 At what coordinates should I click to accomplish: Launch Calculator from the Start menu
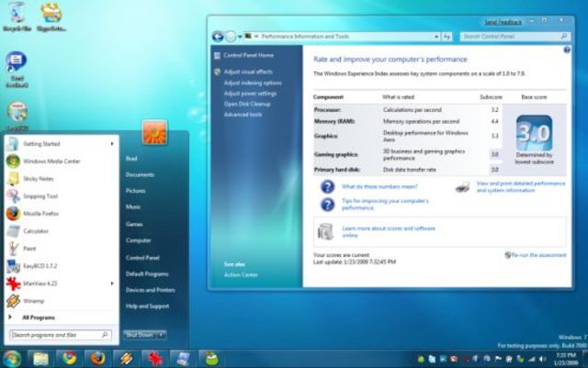click(x=60, y=231)
